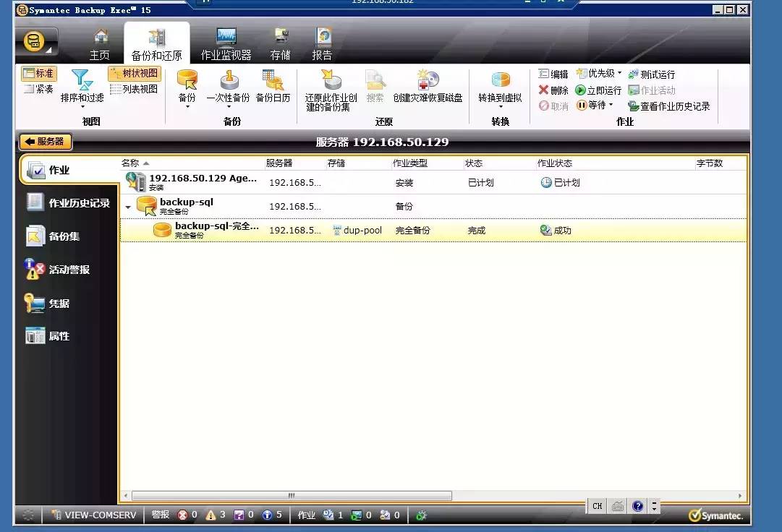The image size is (782, 532).
Task: Open the 作业监视器 tab
Action: click(x=226, y=45)
